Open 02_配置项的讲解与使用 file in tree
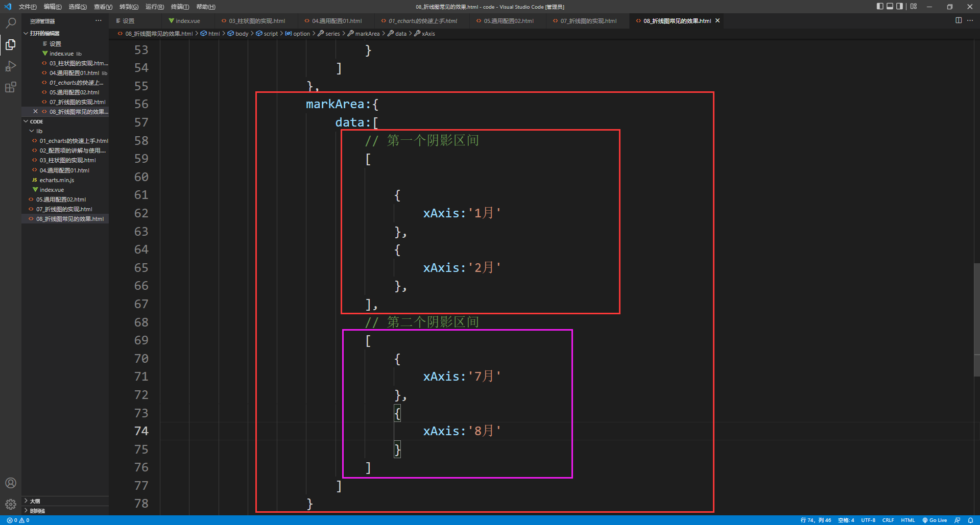Screen dimensions: 980x525 point(73,151)
